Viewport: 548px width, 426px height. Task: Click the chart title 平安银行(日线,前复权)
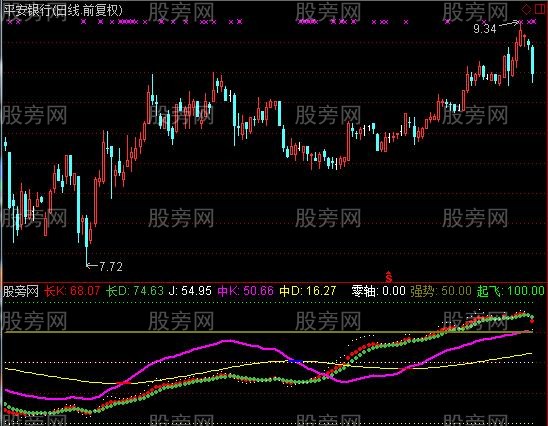(63, 10)
